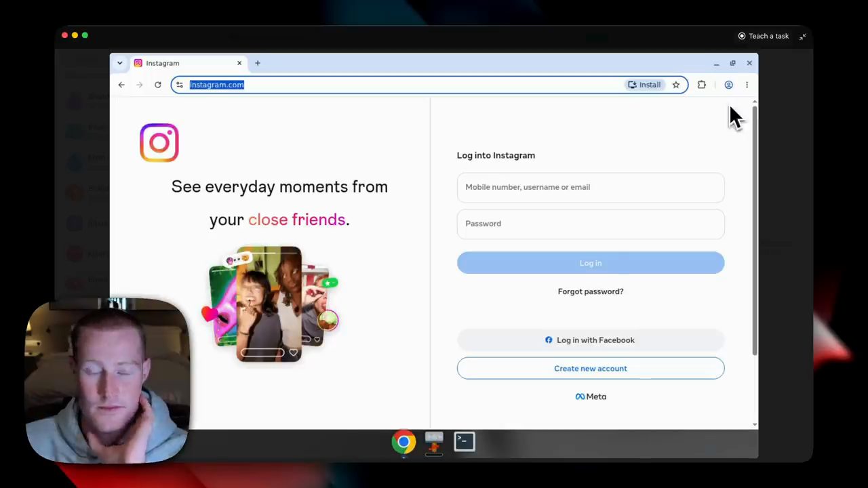Go back using the browser back arrow
The image size is (868, 488).
121,85
